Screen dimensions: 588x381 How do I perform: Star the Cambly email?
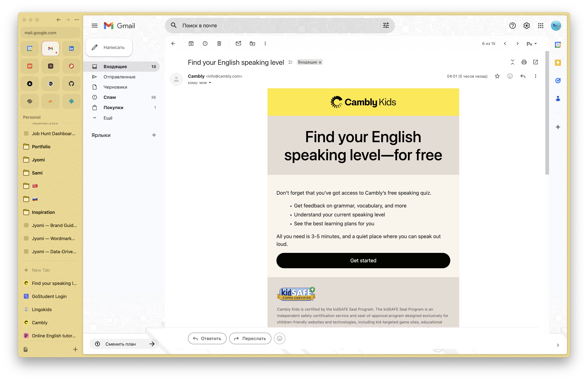[x=497, y=76]
